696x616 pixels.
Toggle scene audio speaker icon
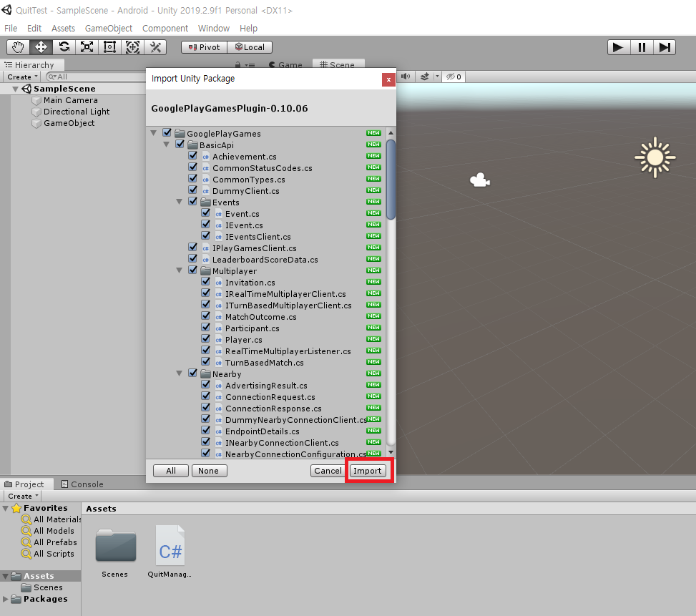click(x=406, y=77)
